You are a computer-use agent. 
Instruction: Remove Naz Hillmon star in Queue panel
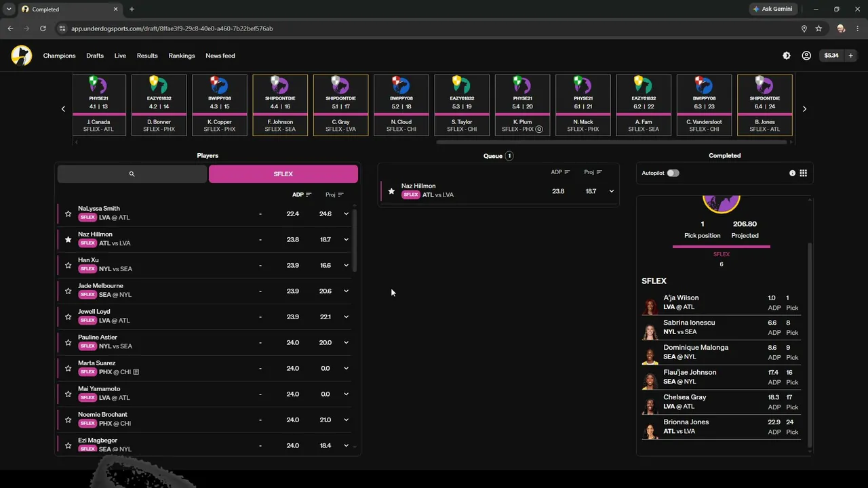click(391, 191)
